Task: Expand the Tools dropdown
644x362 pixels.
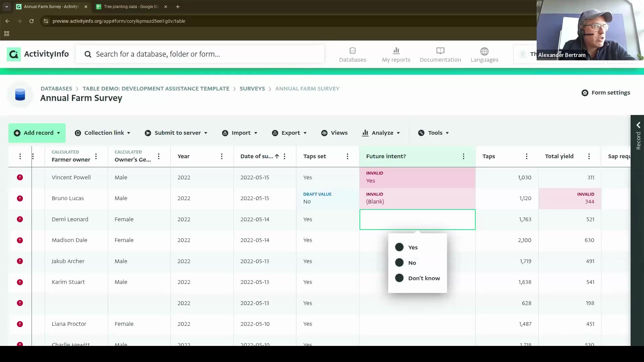Action: pos(447,133)
